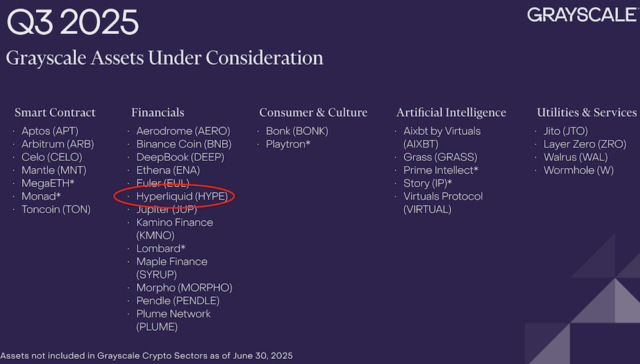Click Grayscale Assets Under Consideration subtitle
The width and height of the screenshot is (640, 364).
click(x=164, y=58)
